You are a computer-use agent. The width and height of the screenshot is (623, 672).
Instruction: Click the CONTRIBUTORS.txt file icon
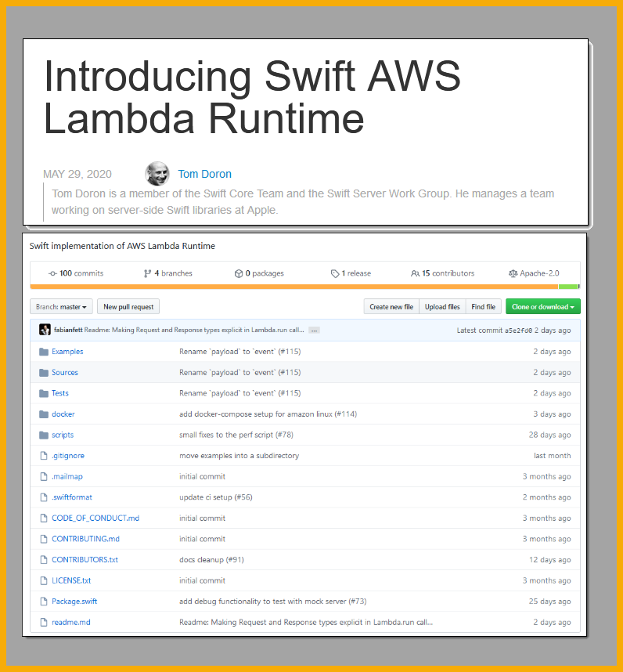[44, 560]
